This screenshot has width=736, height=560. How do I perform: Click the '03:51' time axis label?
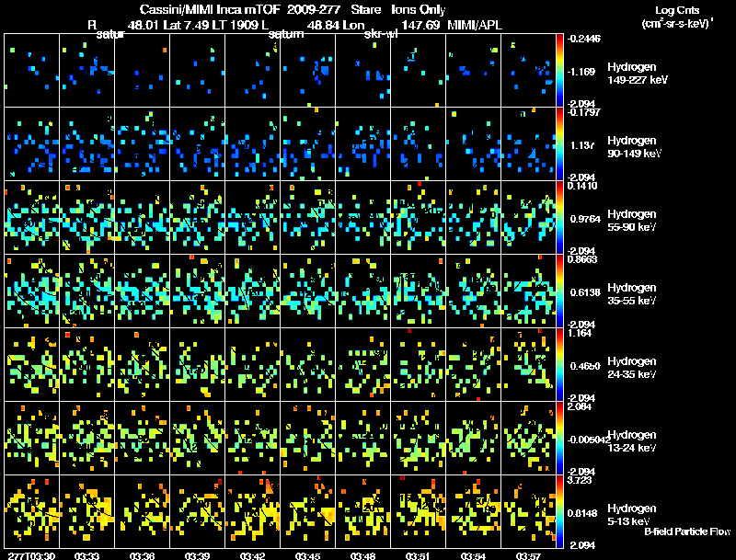[418, 555]
